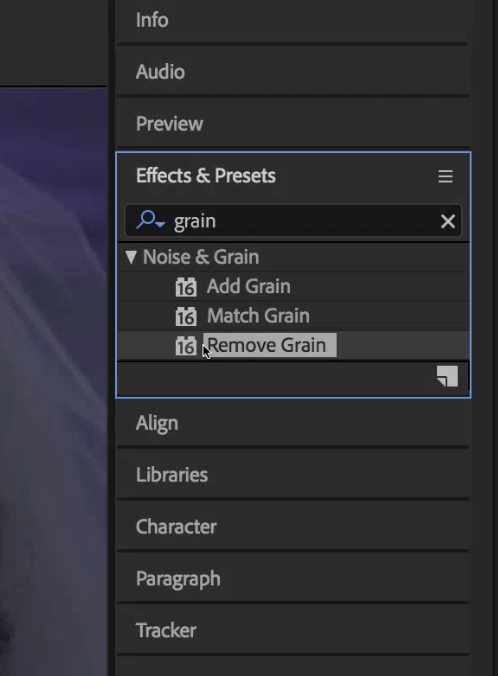Open the Preview panel
Viewport: 498px width, 676px height.
click(293, 124)
